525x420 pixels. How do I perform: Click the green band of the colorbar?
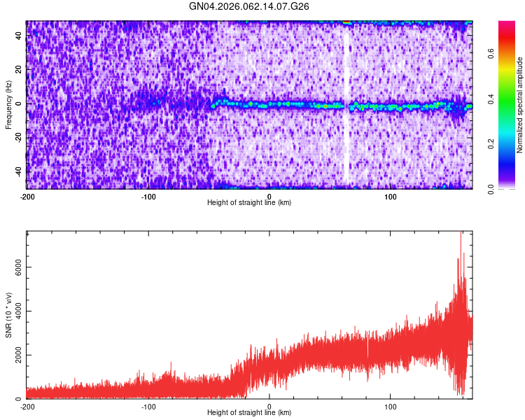pyautogui.click(x=507, y=101)
